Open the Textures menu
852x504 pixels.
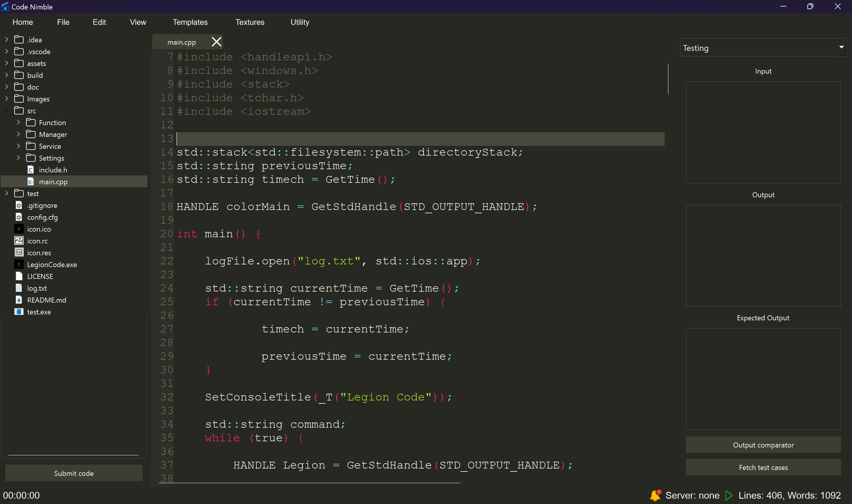pyautogui.click(x=250, y=22)
